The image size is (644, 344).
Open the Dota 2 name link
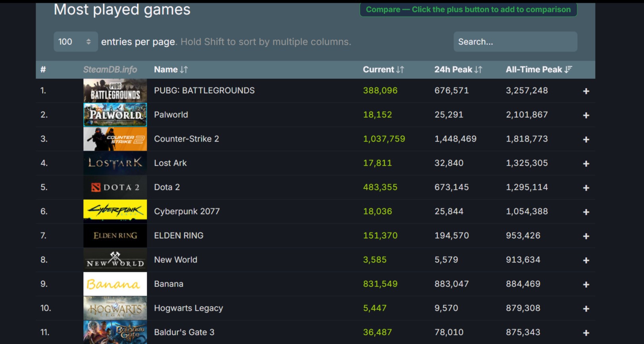point(167,187)
